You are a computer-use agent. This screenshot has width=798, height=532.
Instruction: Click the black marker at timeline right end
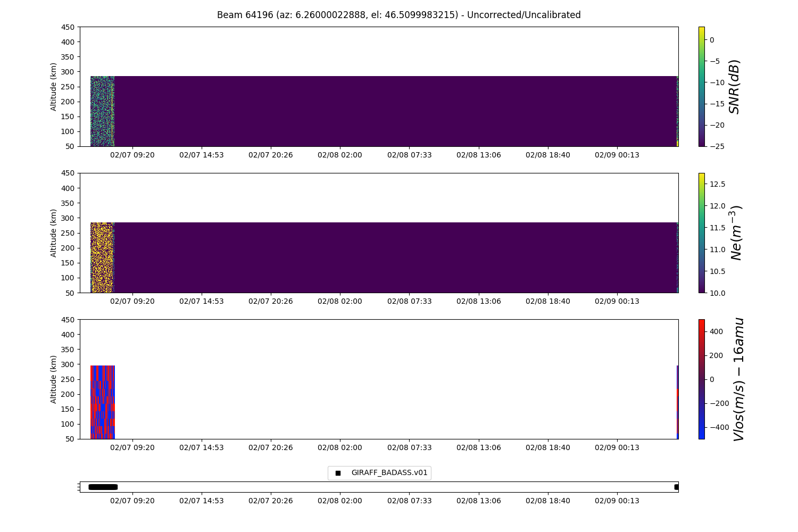(x=676, y=487)
